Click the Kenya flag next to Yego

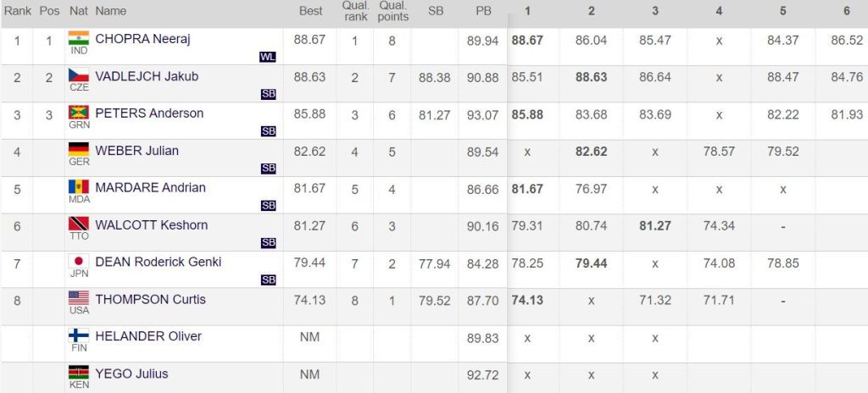[x=79, y=373]
